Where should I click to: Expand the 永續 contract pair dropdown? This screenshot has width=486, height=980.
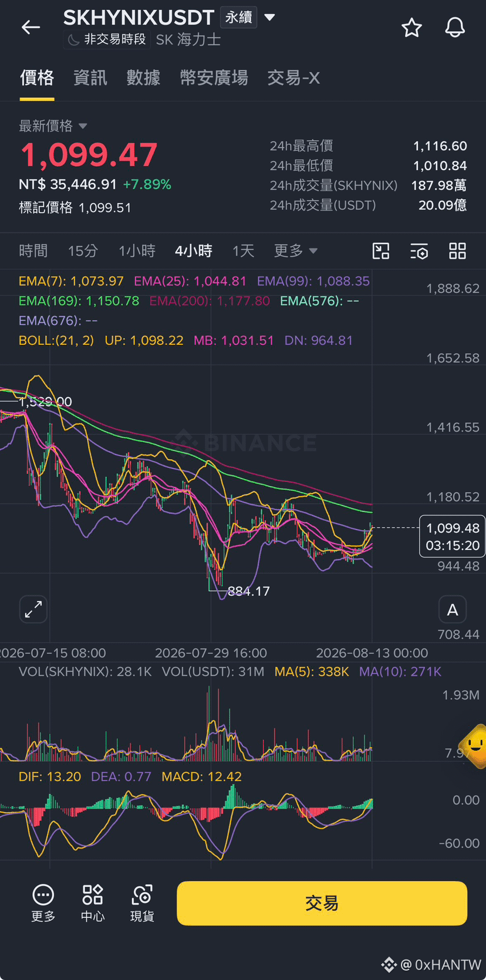coord(269,18)
